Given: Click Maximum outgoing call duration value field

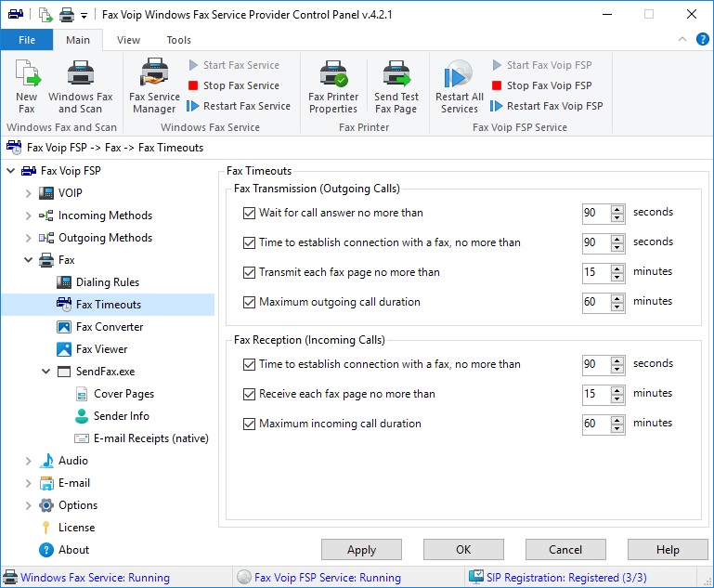Looking at the screenshot, I should pyautogui.click(x=596, y=302).
